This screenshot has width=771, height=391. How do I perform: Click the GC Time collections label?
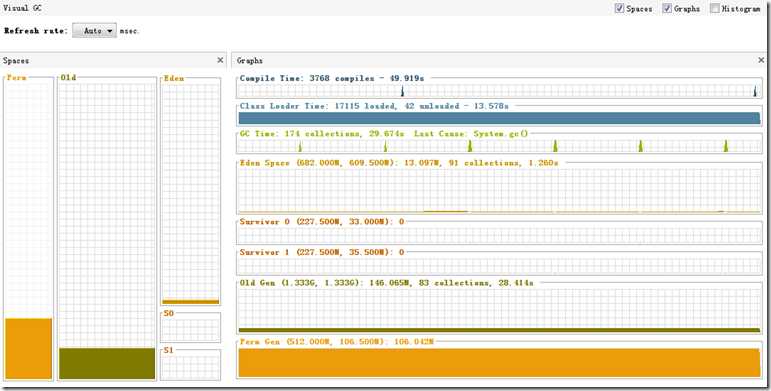coord(384,133)
